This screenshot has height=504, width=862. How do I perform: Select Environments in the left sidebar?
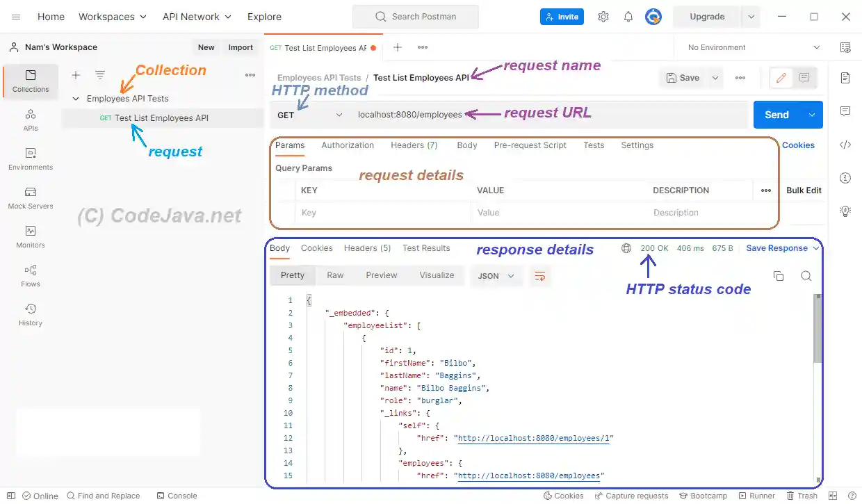30,158
